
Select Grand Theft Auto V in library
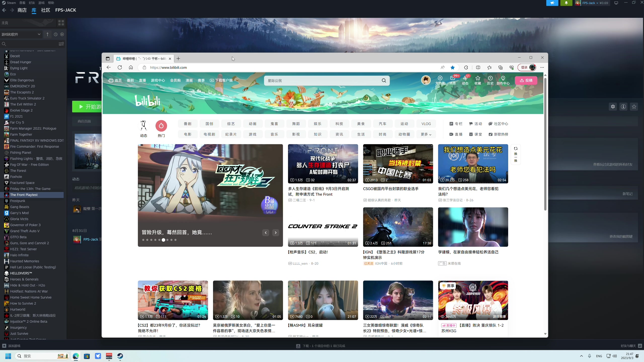pos(25,231)
